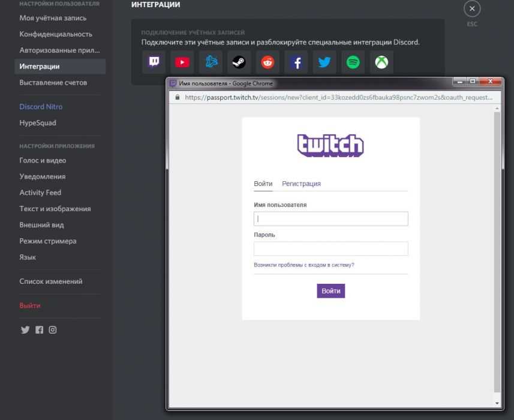Viewport: 514px width, 420px height.
Task: Go to Голос и видео settings
Action: 43,160
